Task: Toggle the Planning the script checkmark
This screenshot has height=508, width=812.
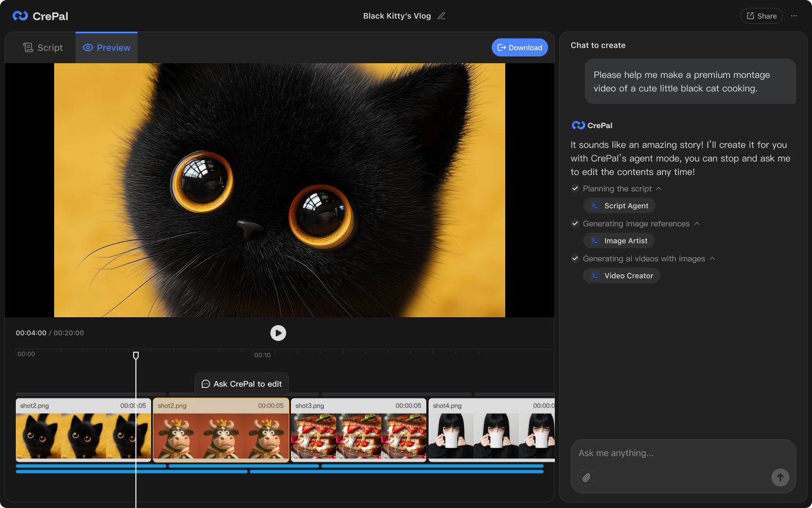Action: tap(575, 189)
